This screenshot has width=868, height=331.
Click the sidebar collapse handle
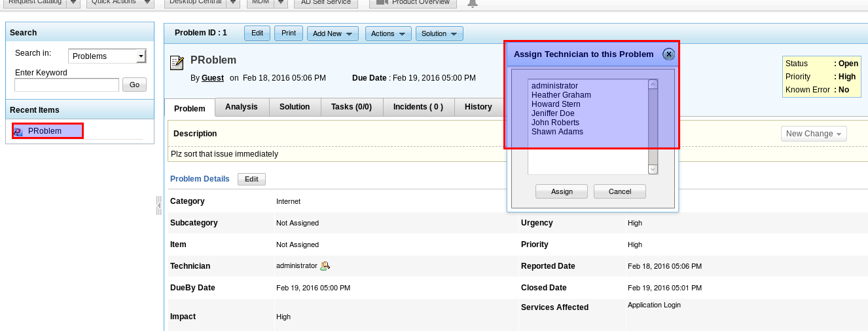click(x=158, y=205)
